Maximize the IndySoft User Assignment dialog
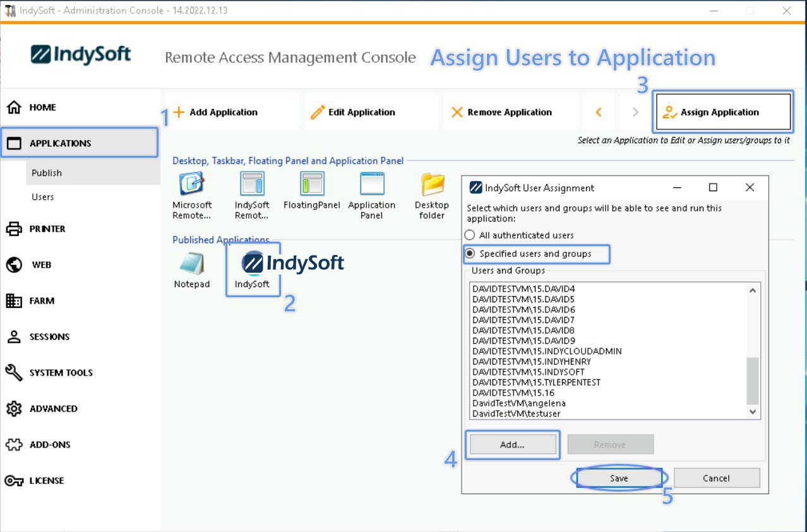 coord(713,187)
